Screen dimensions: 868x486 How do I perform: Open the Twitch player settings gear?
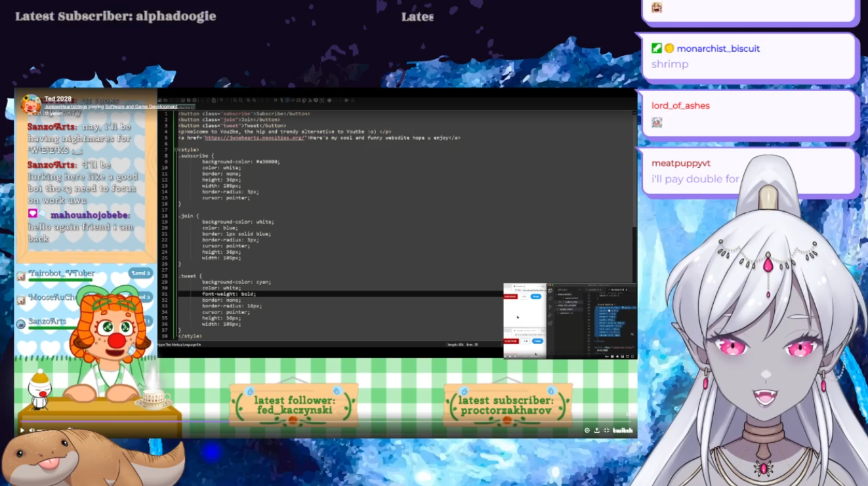(x=587, y=430)
